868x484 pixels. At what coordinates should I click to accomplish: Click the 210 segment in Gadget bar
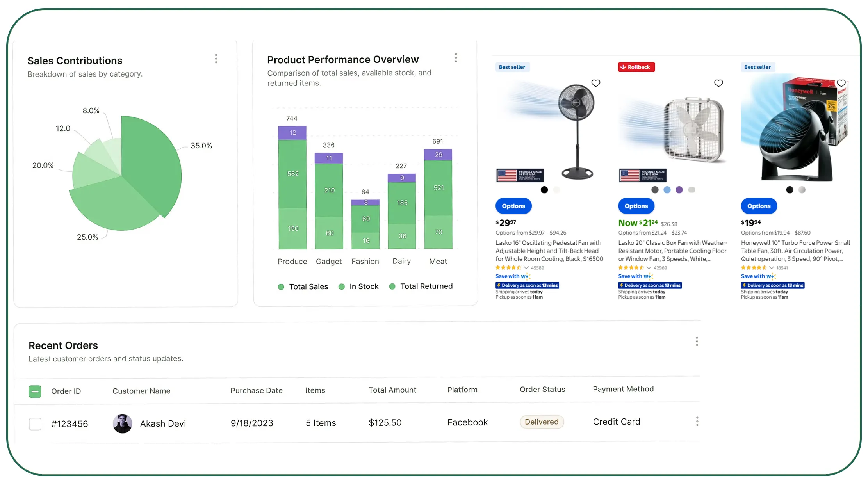coord(329,190)
